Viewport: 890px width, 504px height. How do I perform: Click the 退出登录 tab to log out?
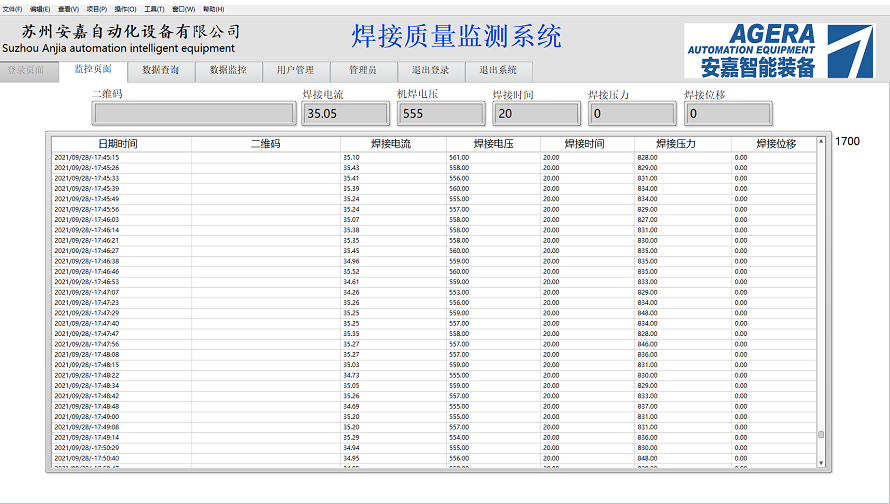430,71
